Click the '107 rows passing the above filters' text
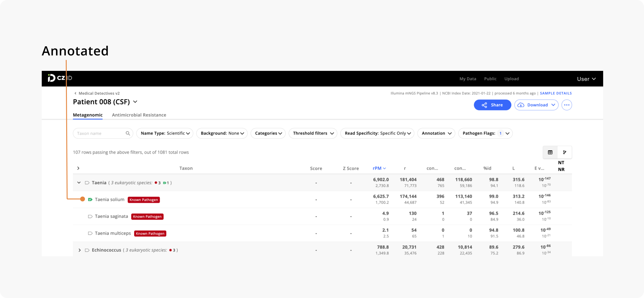The height and width of the screenshot is (298, 644). pyautogui.click(x=131, y=152)
